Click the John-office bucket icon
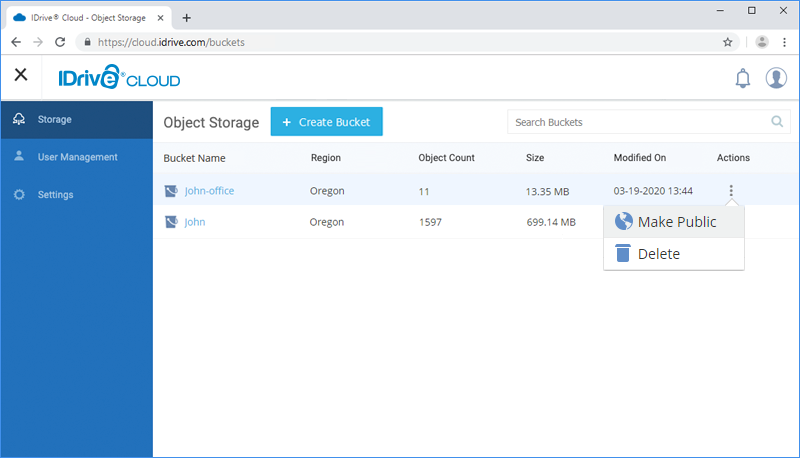Screen dimensions: 800x458 point(171,190)
